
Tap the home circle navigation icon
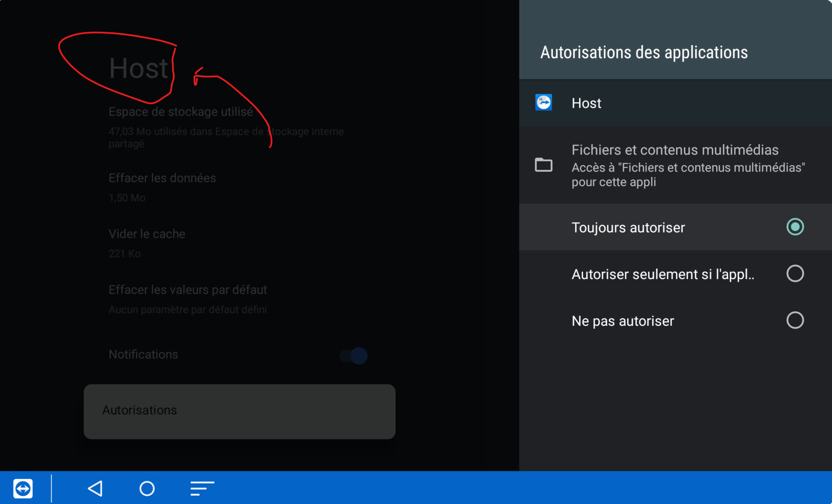point(147,488)
